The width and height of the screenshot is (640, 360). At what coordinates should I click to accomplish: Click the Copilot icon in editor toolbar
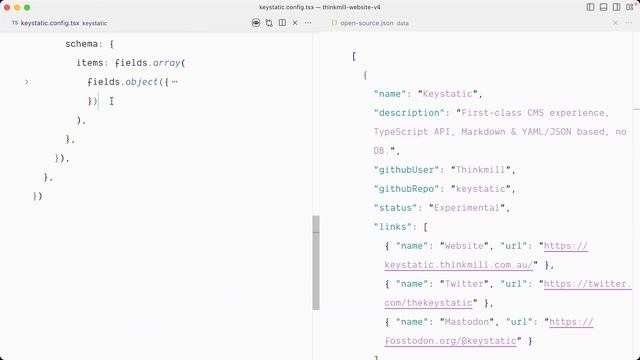point(256,23)
